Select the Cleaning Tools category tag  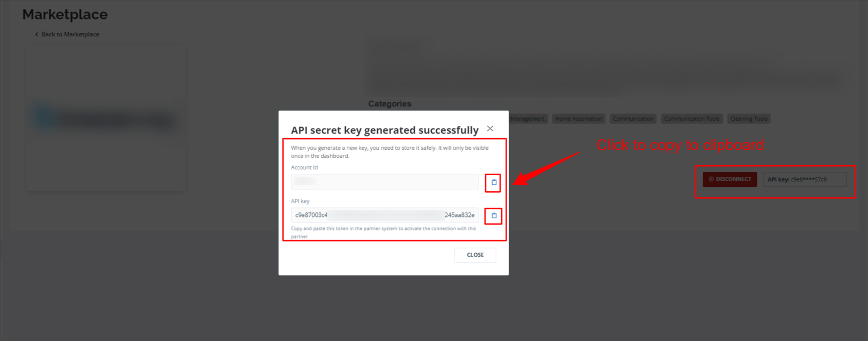tap(749, 119)
